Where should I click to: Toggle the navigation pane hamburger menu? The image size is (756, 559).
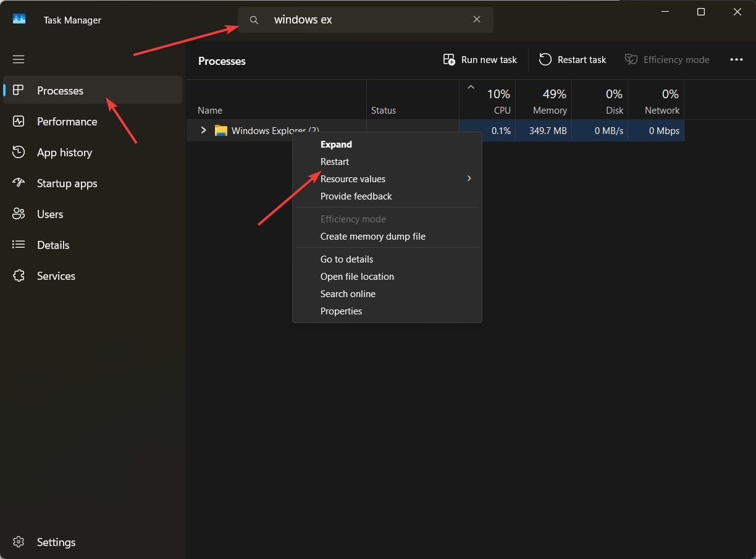coord(19,59)
